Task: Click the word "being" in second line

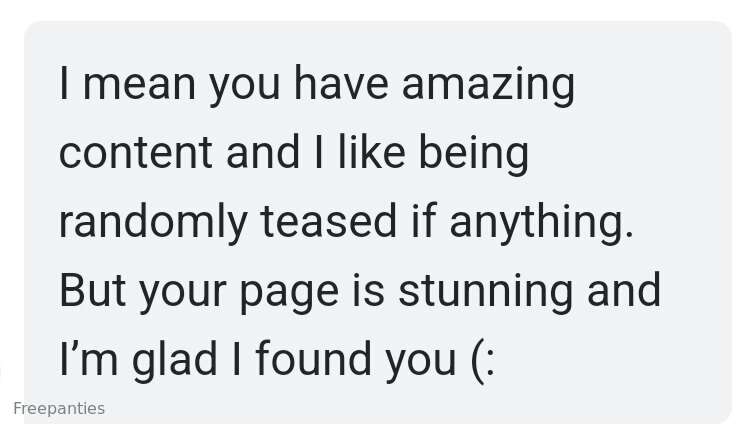Action: point(473,155)
